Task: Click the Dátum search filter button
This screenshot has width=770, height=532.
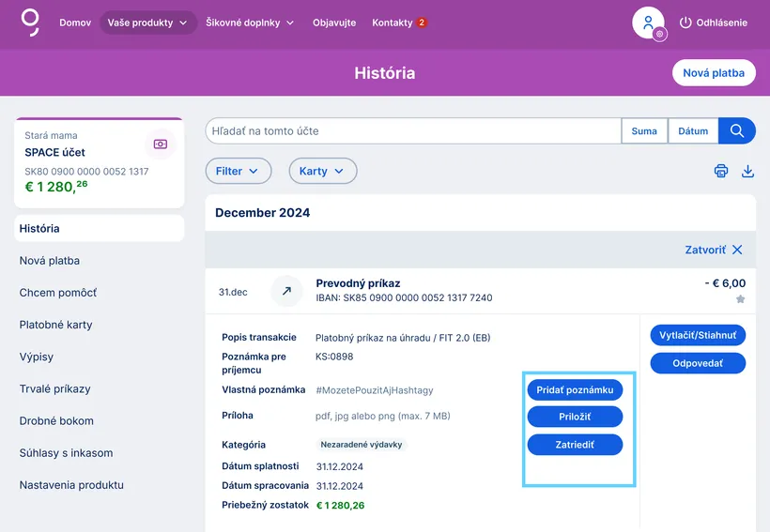Action: (x=693, y=131)
